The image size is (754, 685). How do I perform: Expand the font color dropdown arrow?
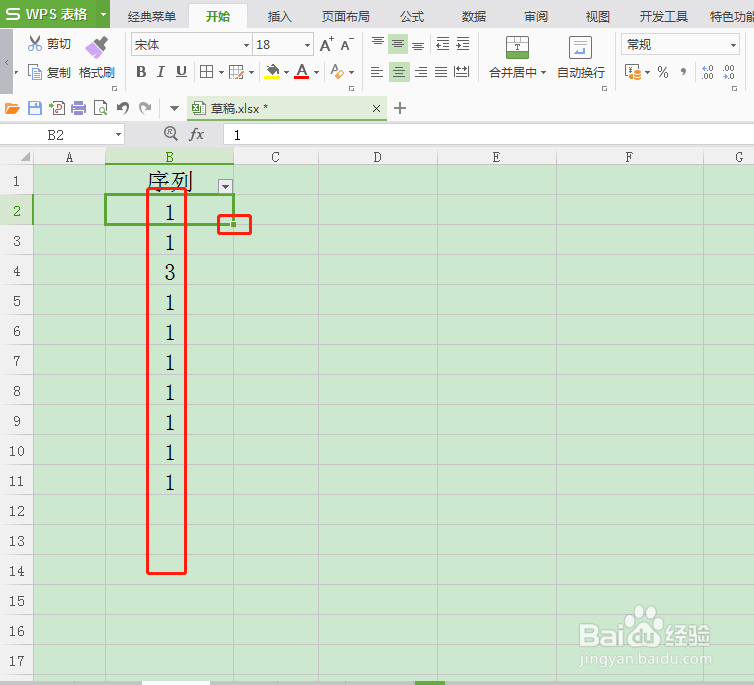(316, 73)
